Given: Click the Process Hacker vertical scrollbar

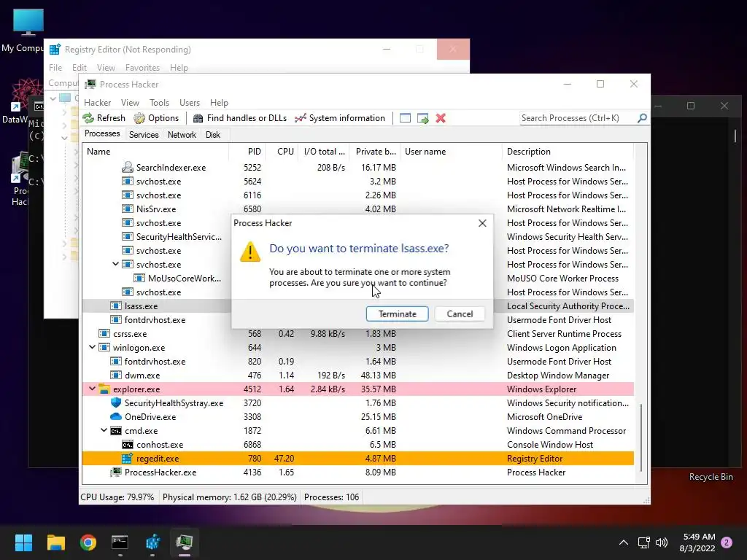Looking at the screenshot, I should pos(641,437).
